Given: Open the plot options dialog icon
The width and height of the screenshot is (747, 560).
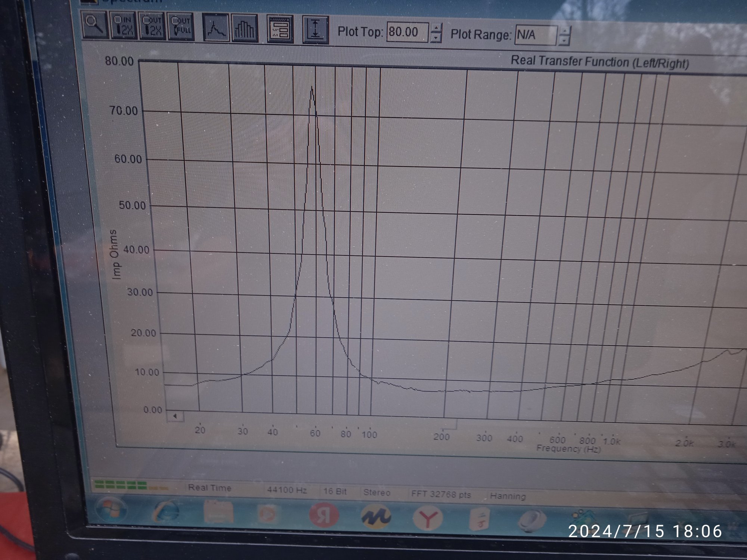Looking at the screenshot, I should 280,29.
